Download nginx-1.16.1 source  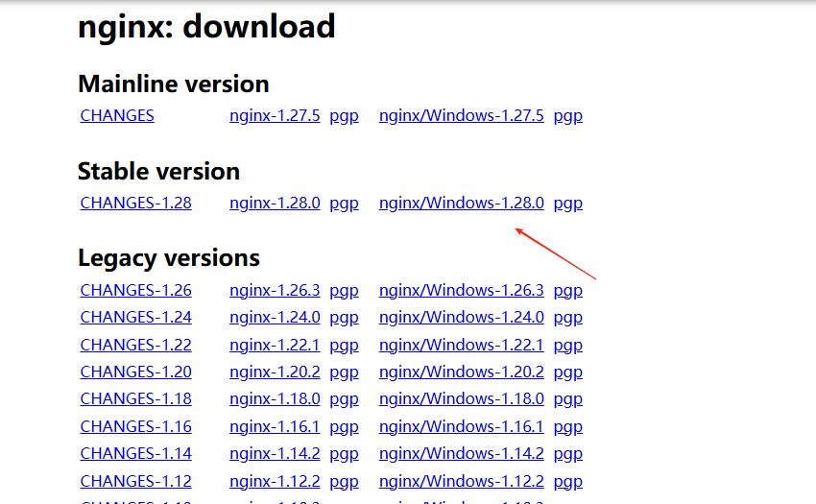click(275, 426)
